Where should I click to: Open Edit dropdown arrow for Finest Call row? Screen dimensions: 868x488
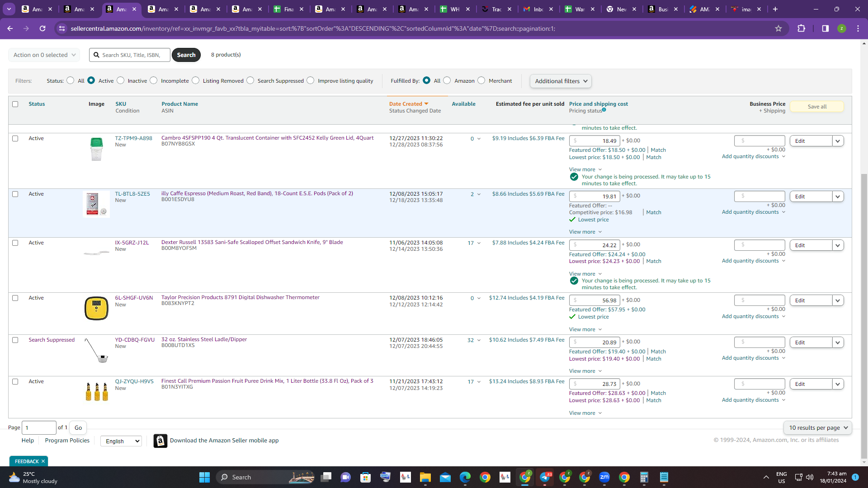(838, 384)
